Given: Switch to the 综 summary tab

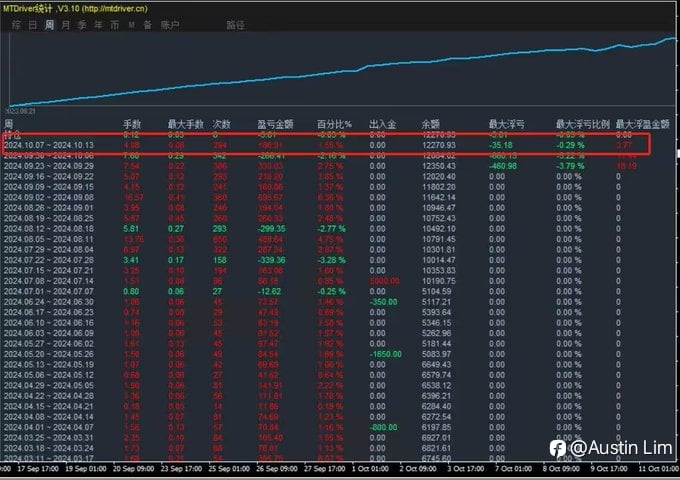Looking at the screenshot, I should point(16,25).
